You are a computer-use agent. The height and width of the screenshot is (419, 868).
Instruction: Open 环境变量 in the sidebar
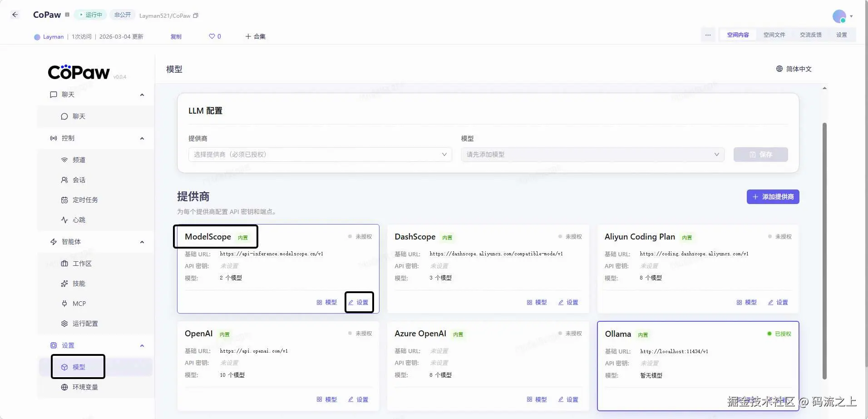[95, 387]
